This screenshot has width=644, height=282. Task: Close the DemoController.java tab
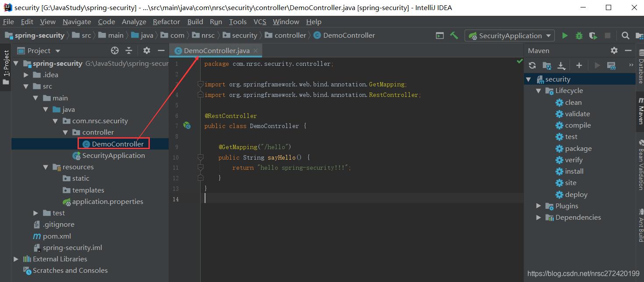(x=256, y=51)
